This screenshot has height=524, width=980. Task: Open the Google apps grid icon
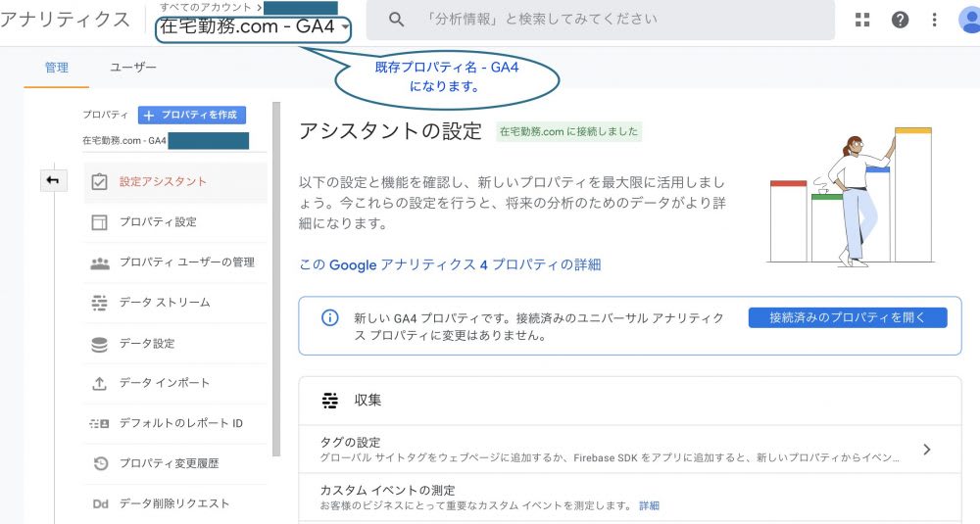pyautogui.click(x=862, y=20)
